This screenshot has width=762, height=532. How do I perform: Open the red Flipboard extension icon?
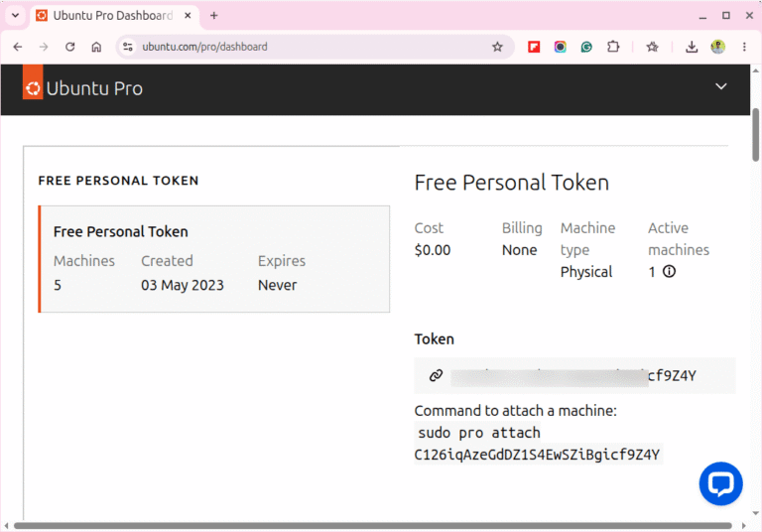pos(534,47)
